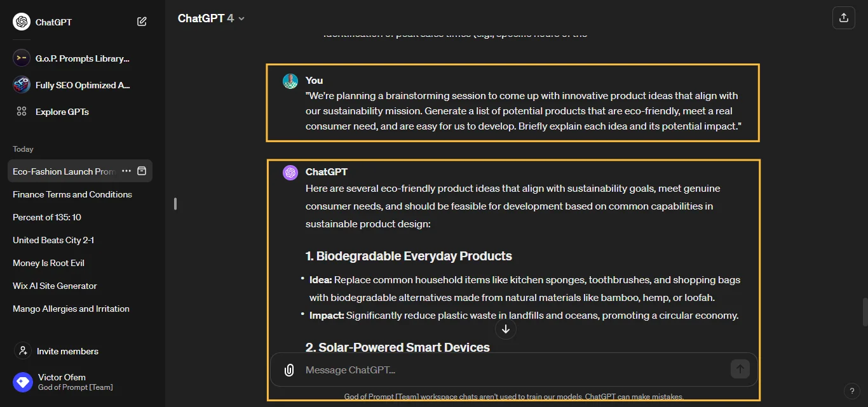
Task: Click the share chat upload icon
Action: click(x=843, y=18)
